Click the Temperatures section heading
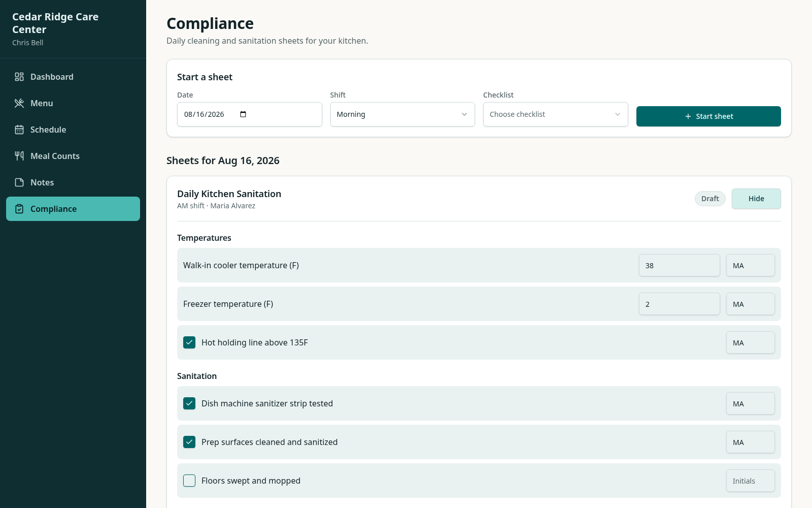Viewport: 812px width, 508px height. click(x=204, y=238)
